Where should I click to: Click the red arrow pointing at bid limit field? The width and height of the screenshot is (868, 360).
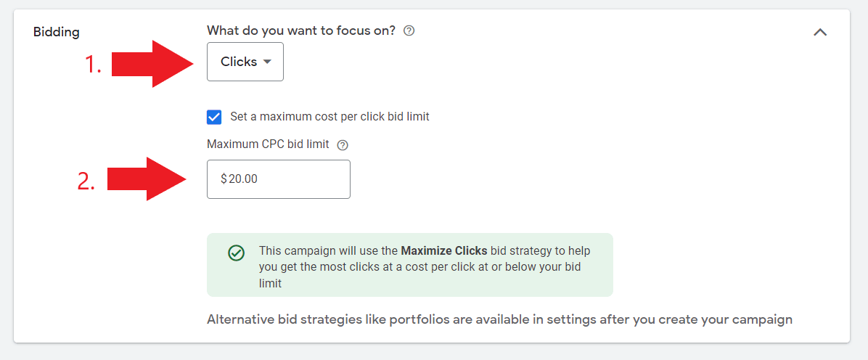coord(148,179)
